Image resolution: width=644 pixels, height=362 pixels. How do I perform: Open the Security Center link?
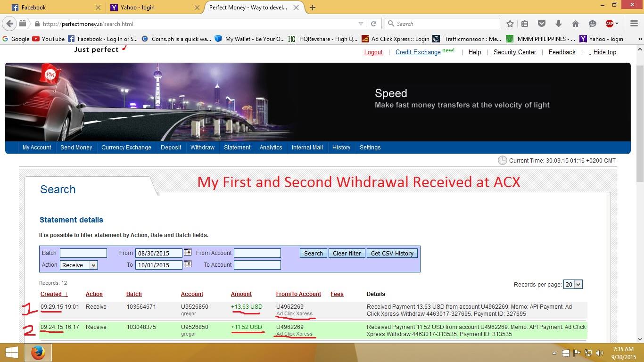(515, 52)
